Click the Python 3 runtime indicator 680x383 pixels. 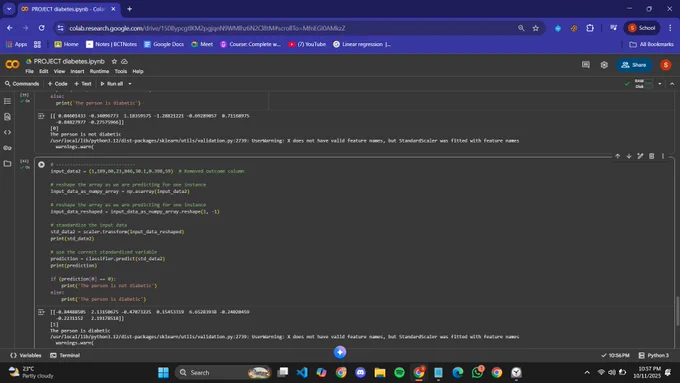(x=654, y=355)
